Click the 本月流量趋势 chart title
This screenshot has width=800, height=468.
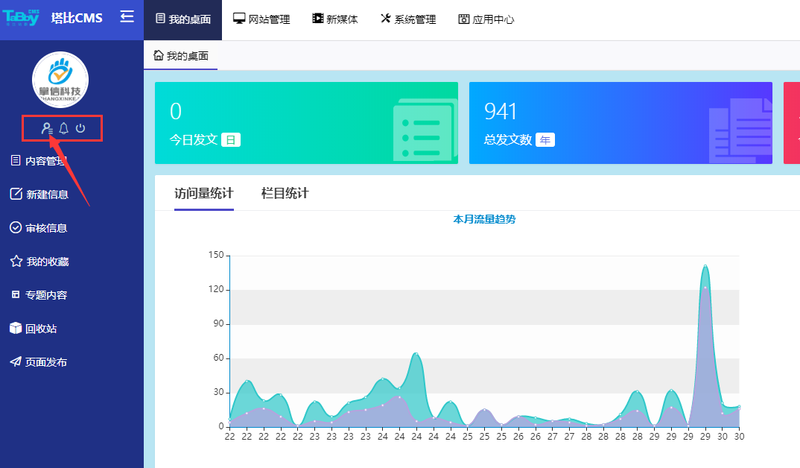[x=484, y=219]
